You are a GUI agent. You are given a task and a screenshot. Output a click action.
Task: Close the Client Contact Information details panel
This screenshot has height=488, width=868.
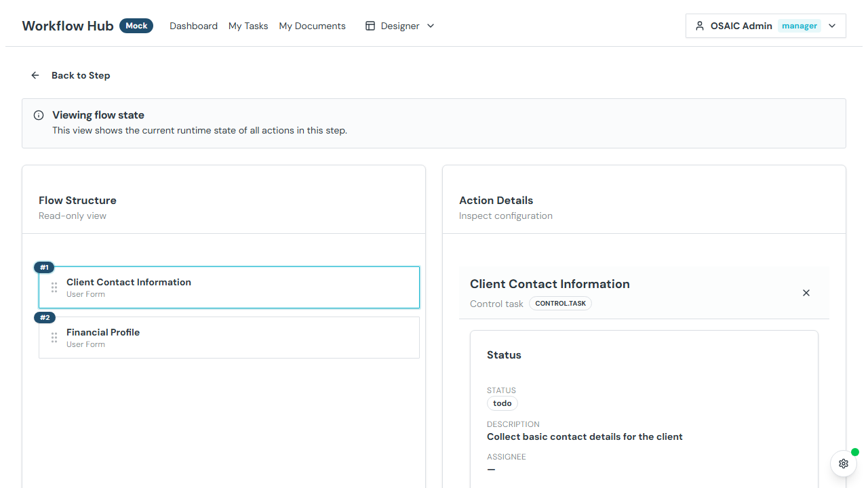click(x=806, y=293)
